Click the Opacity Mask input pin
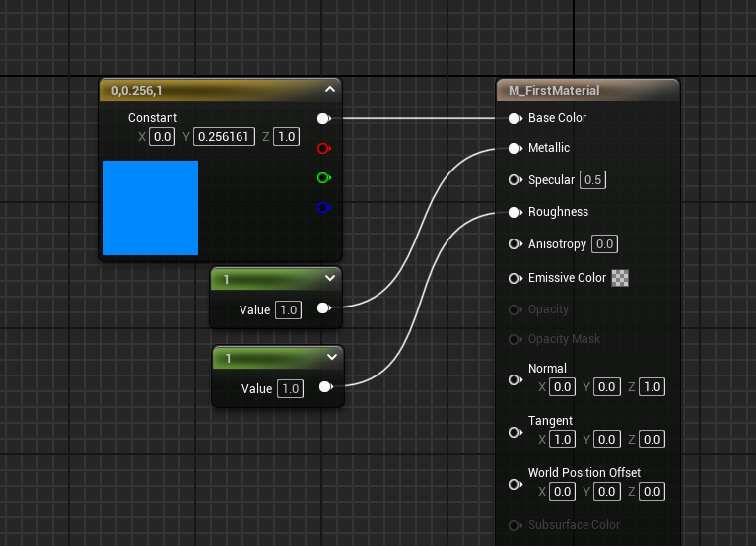Viewport: 756px width, 546px height. coord(515,340)
